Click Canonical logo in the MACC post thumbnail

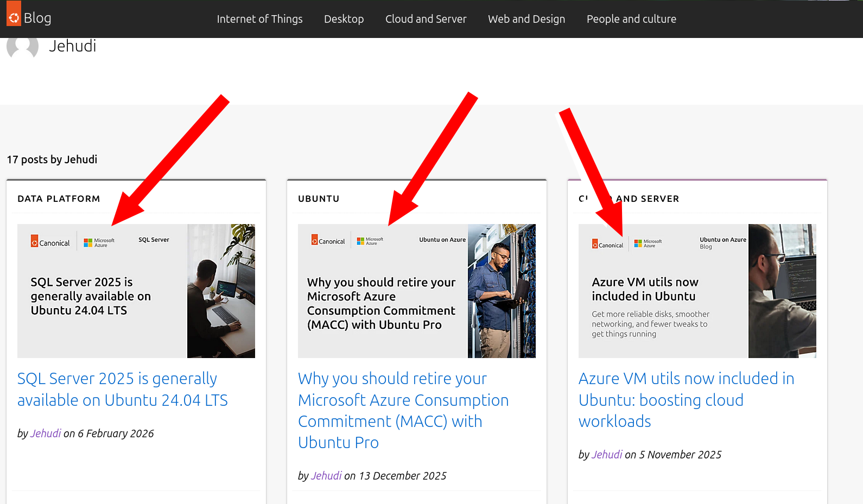(328, 240)
